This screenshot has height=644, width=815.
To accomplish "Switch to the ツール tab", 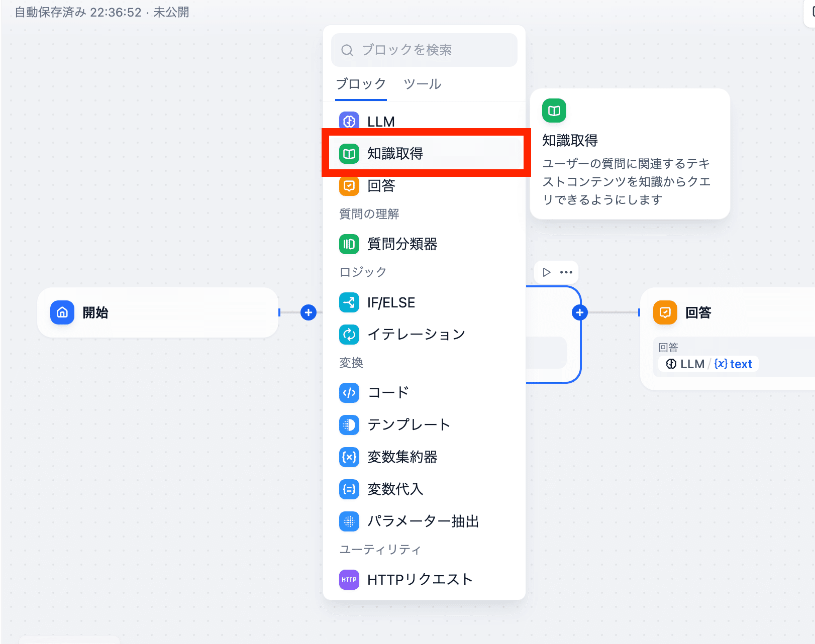I will (x=422, y=84).
